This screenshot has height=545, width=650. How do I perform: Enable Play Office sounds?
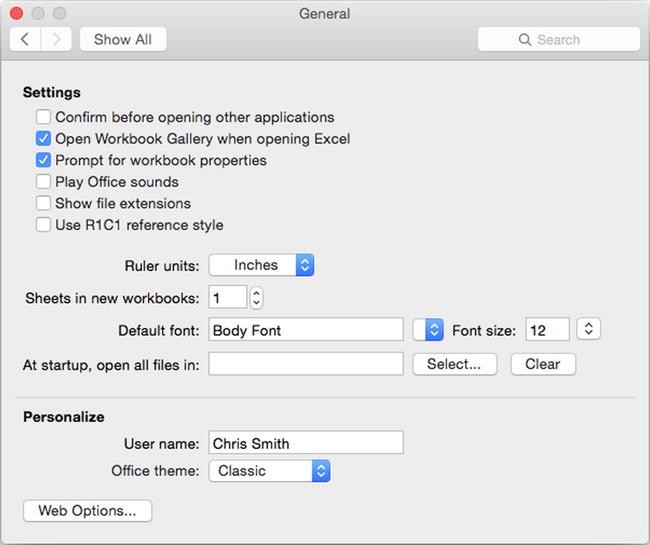(43, 182)
